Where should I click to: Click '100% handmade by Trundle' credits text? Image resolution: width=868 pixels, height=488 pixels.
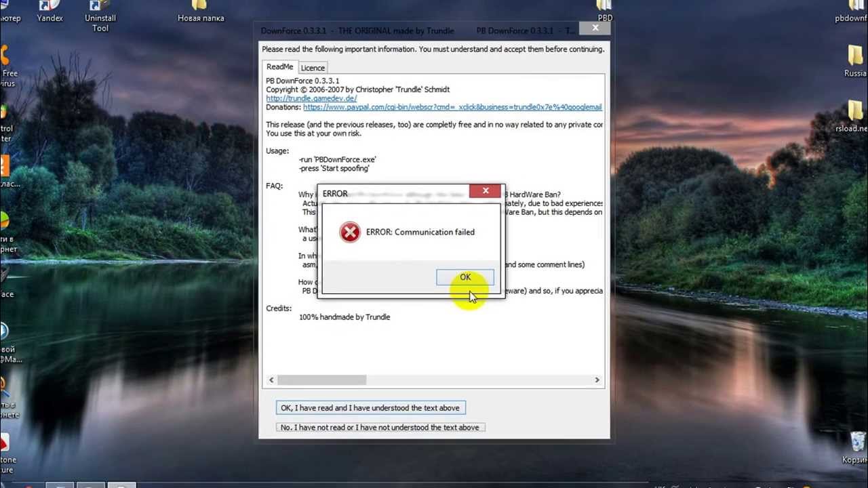[344, 317]
